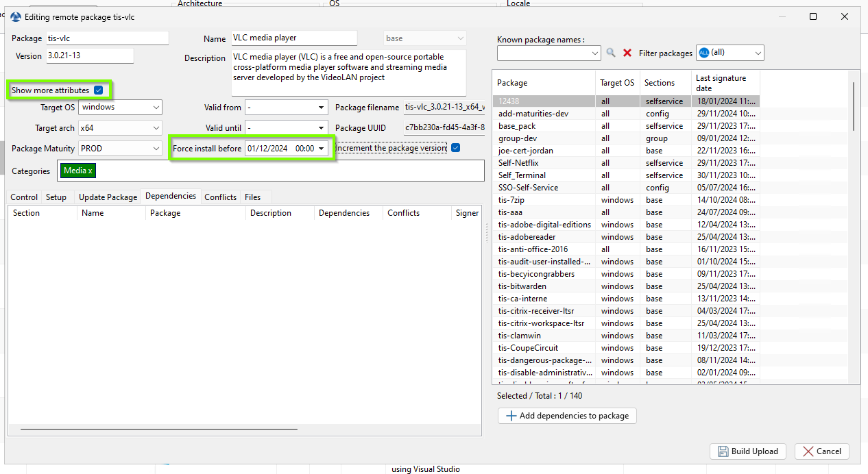Sort by Sections column header
The image size is (868, 474).
(x=666, y=83)
